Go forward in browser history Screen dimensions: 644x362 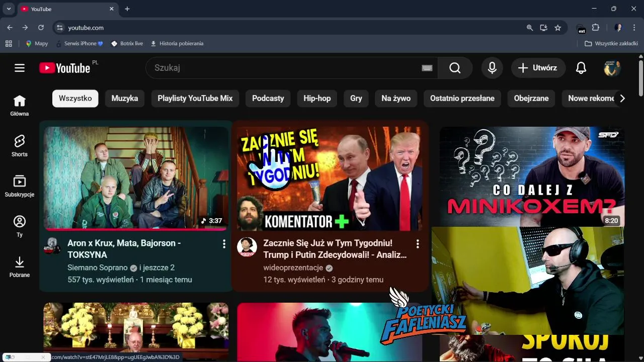click(x=25, y=28)
